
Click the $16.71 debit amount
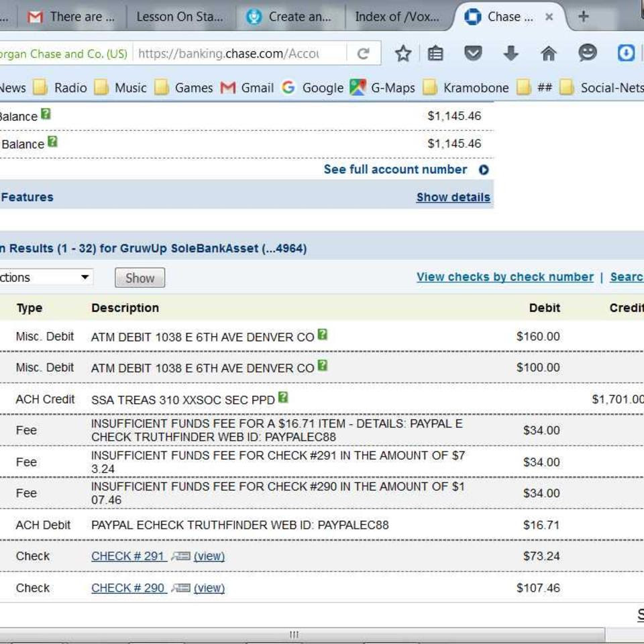pos(541,525)
